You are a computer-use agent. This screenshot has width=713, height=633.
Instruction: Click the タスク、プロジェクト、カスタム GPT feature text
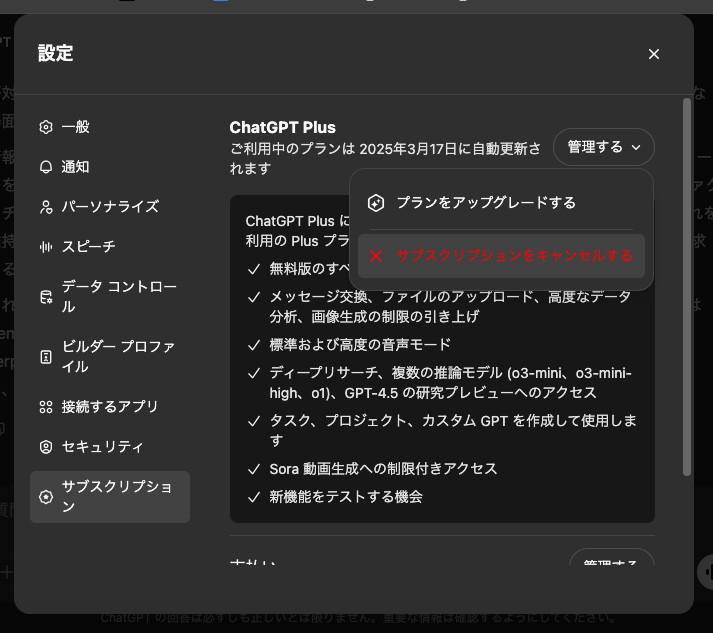(453, 431)
